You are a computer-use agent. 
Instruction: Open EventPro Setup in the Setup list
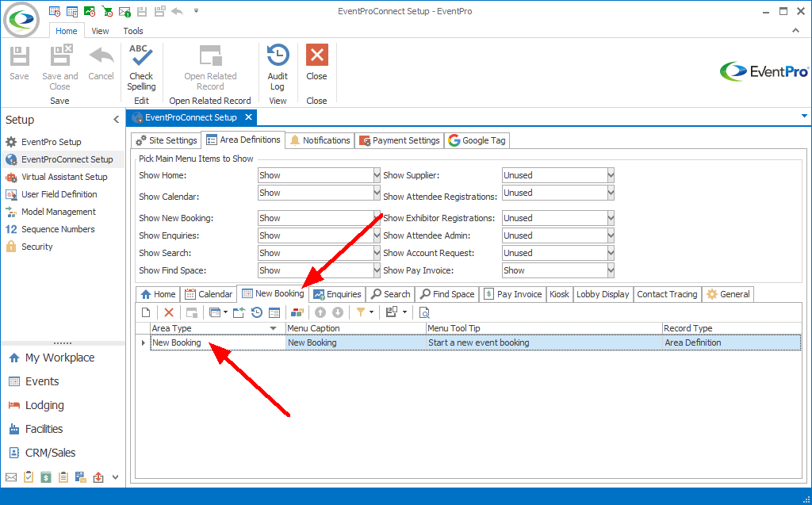[52, 142]
